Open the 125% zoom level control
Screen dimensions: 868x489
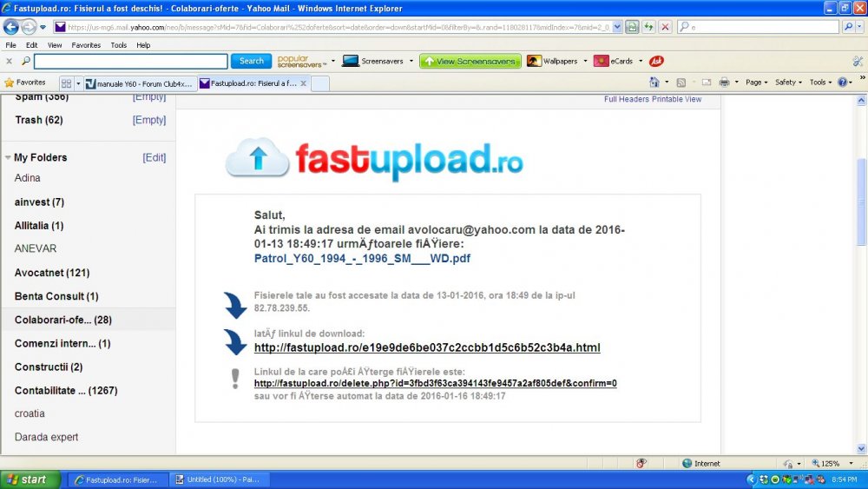(832, 464)
